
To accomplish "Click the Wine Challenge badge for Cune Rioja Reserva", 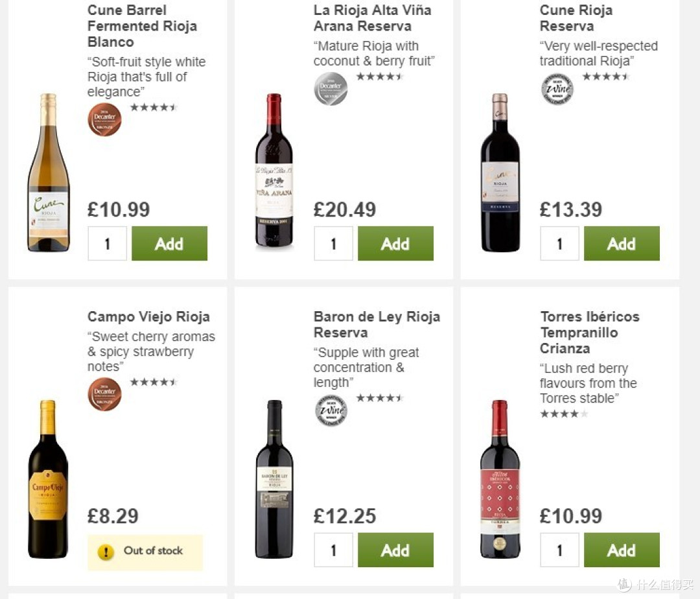I will pos(557,89).
